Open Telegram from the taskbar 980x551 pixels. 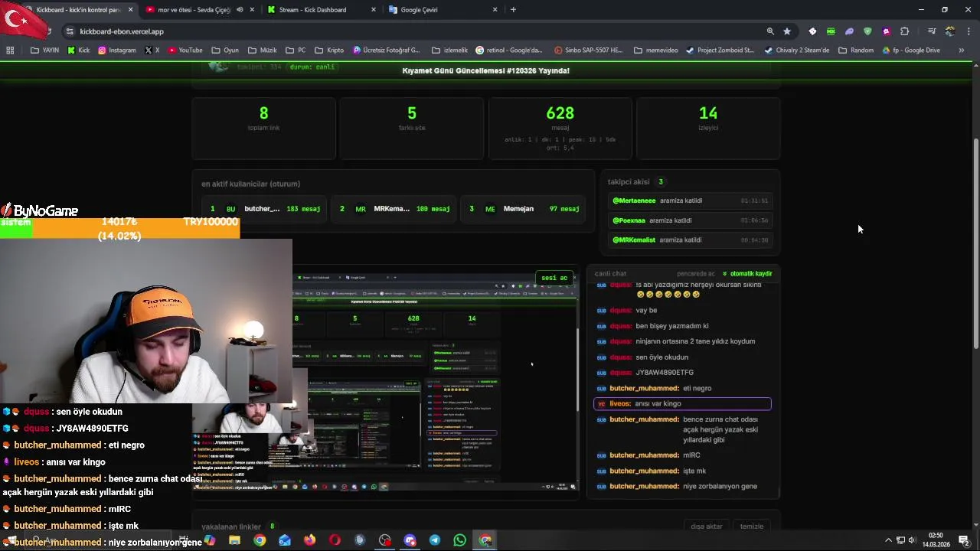click(x=435, y=540)
